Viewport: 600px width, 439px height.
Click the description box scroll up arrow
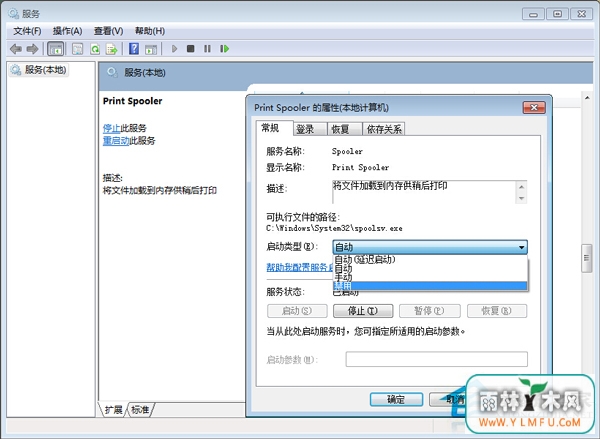521,187
